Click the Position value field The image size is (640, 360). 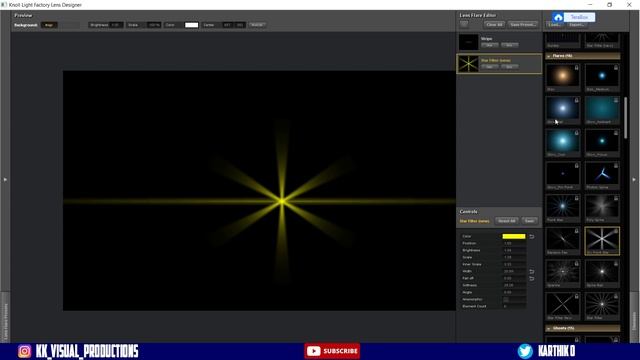pyautogui.click(x=514, y=243)
